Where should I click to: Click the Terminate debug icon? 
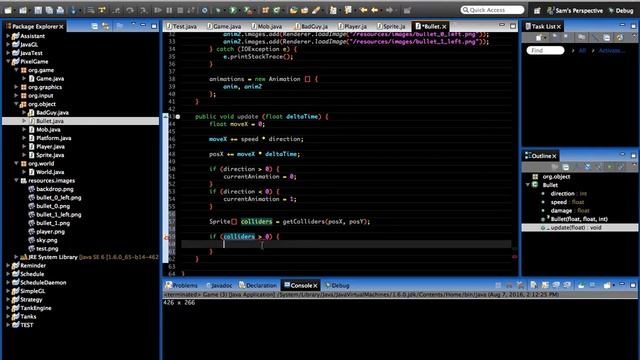point(180,10)
